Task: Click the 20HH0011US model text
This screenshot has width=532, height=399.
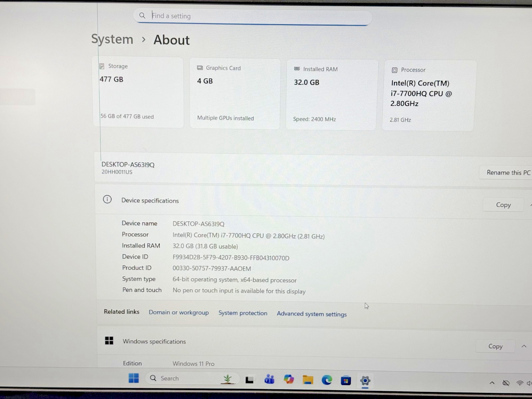Action: [x=117, y=172]
